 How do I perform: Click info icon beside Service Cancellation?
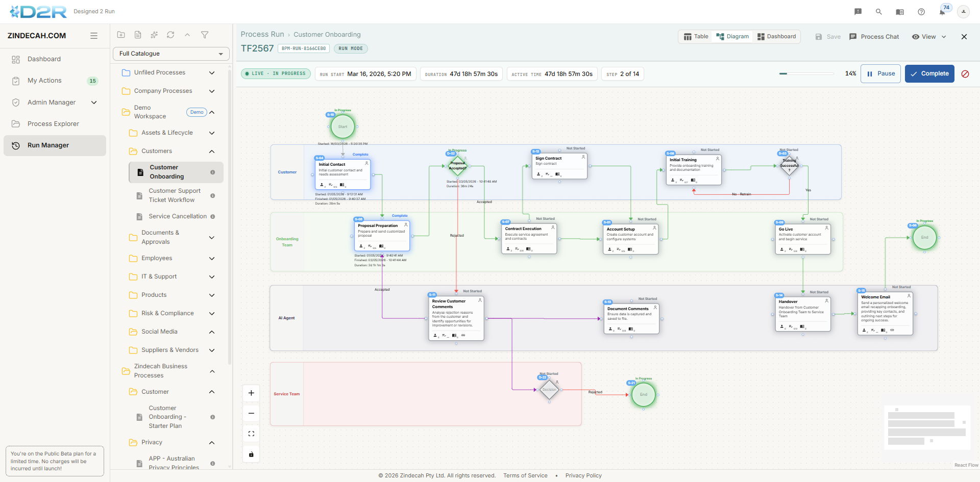coord(213,217)
